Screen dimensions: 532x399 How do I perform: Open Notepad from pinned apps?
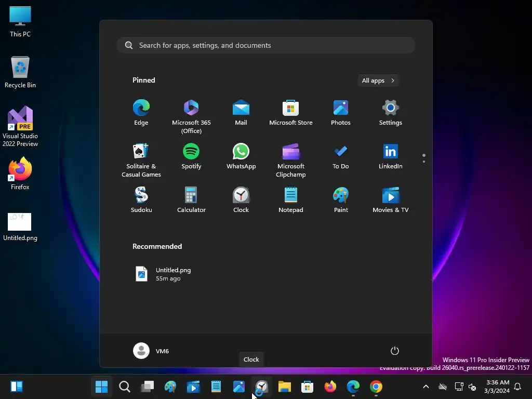[x=291, y=200]
